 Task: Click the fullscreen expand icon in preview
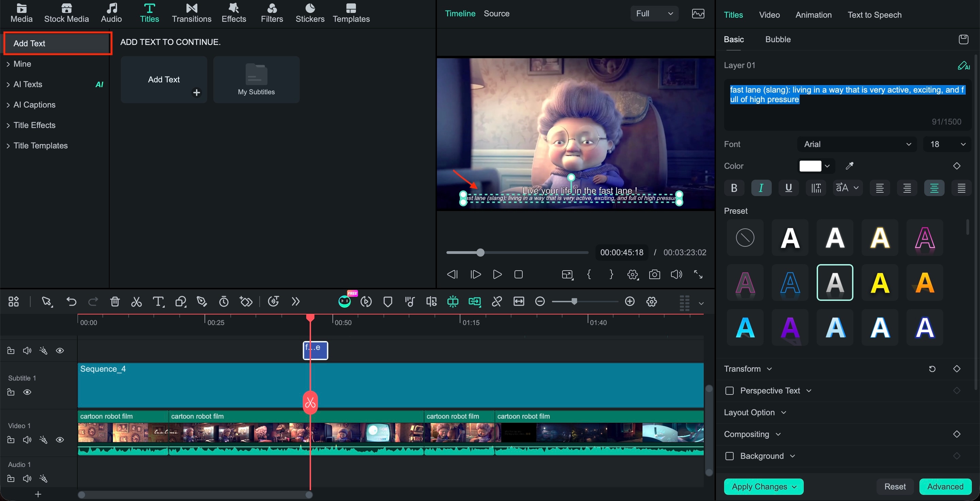pyautogui.click(x=698, y=274)
